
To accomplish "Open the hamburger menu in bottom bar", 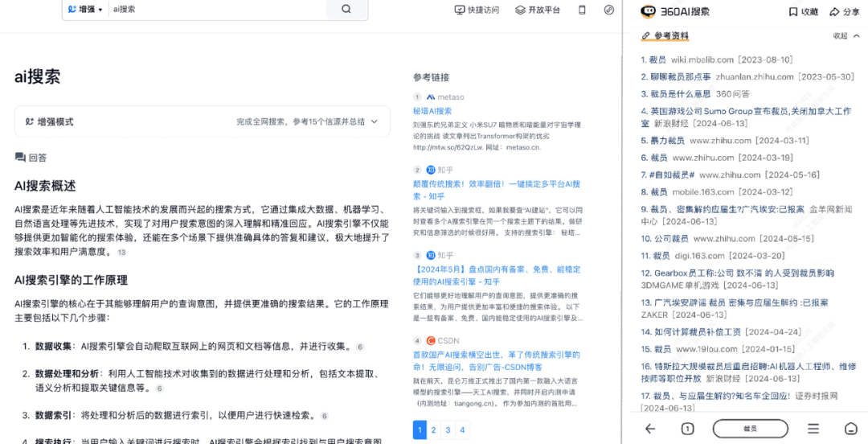I will 813,429.
